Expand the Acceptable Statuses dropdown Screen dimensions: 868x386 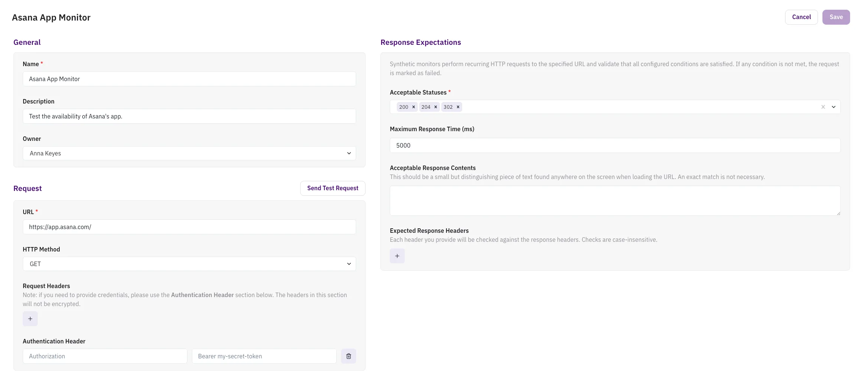pos(834,107)
